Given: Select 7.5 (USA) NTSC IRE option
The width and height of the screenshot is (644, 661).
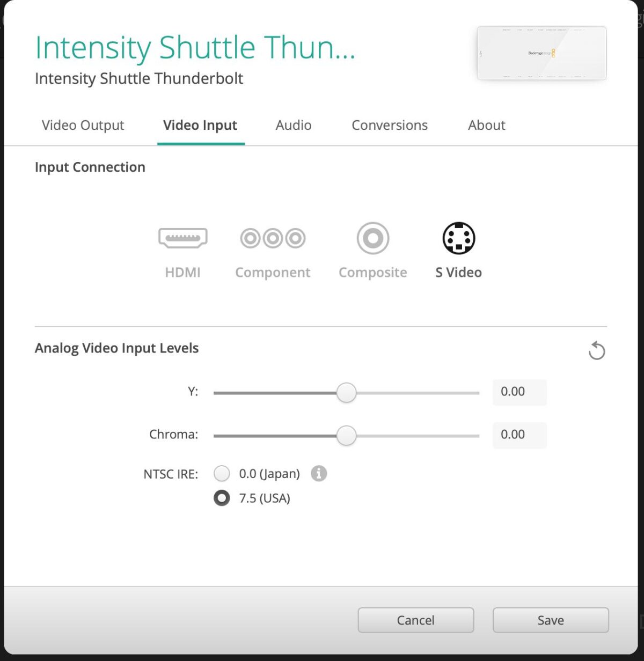Looking at the screenshot, I should click(x=222, y=498).
